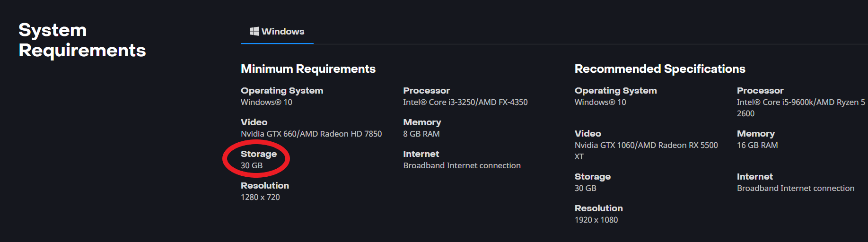Click the recommended Resolution label
Screen dimensions: 868x242
(x=598, y=208)
